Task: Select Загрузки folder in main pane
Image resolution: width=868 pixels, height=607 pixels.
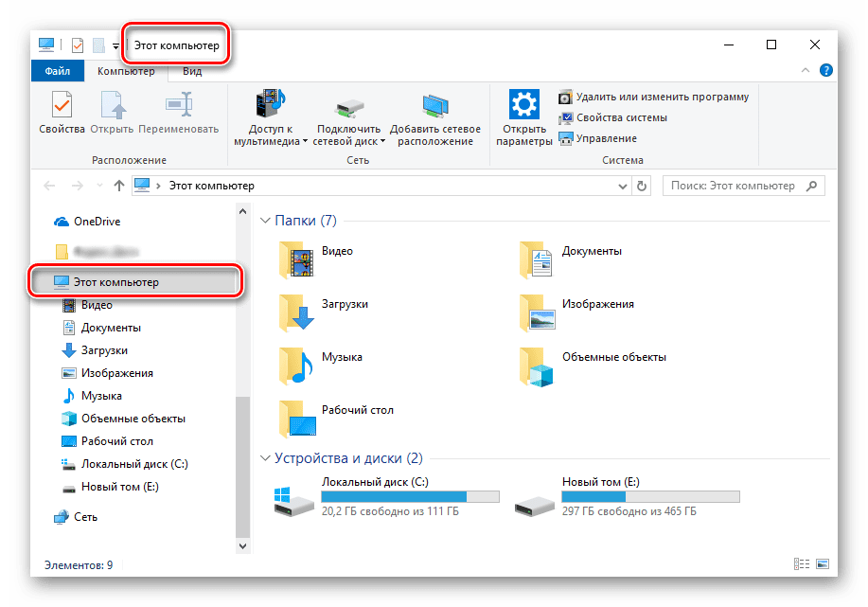Action: pos(324,312)
